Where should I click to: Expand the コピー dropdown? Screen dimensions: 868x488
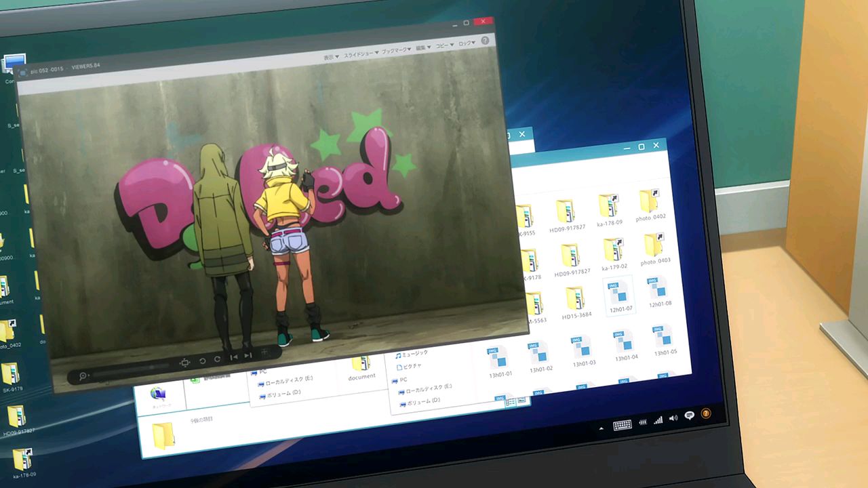[x=444, y=45]
